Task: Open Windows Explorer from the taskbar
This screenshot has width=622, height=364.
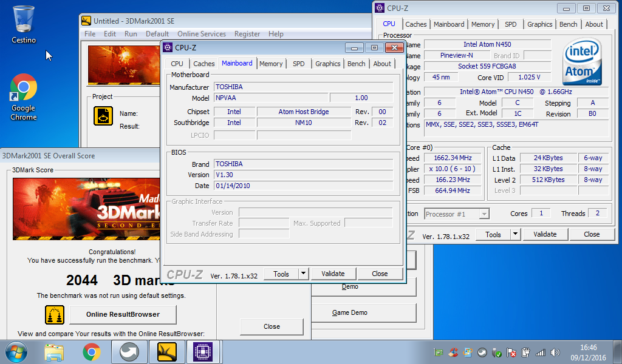Action: 54,352
